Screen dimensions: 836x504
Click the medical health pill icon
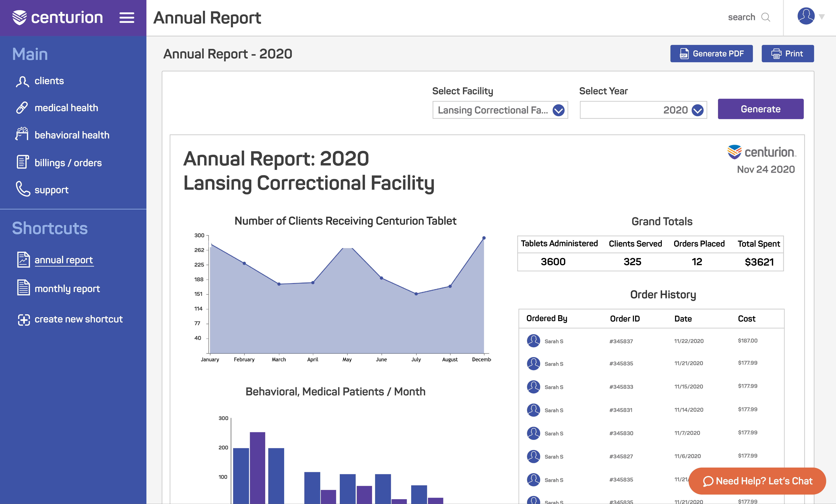coord(22,107)
